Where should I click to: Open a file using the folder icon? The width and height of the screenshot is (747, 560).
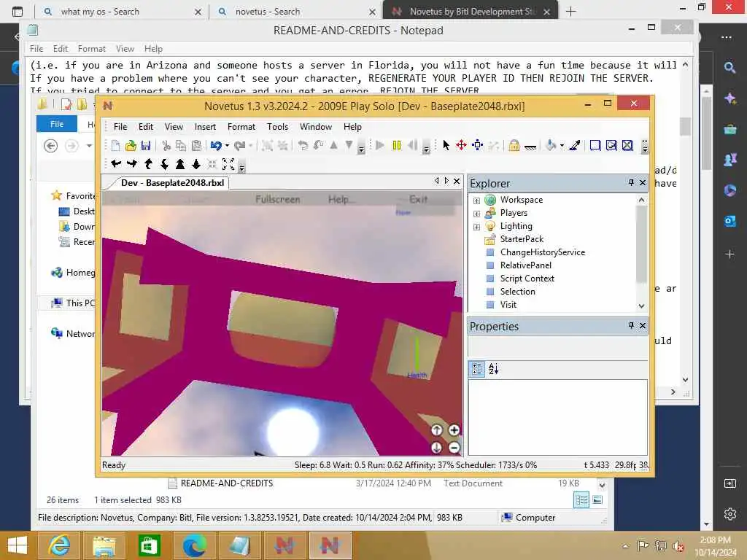(131, 146)
